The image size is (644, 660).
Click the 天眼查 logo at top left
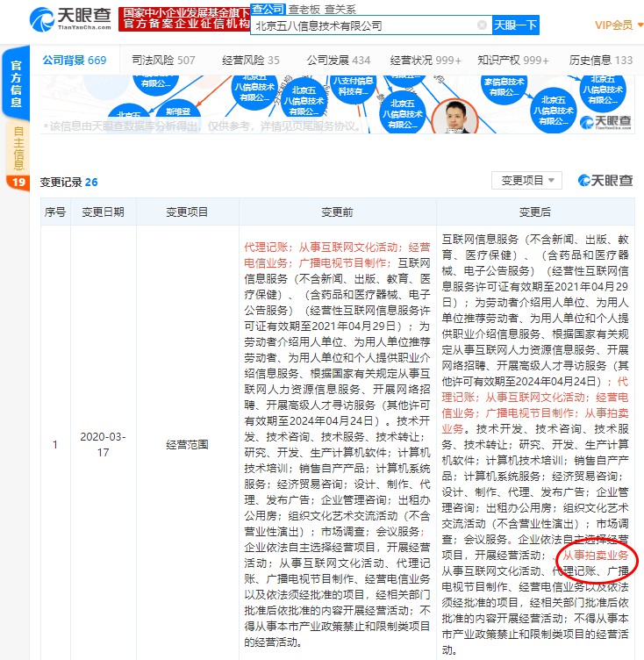pyautogui.click(x=70, y=18)
